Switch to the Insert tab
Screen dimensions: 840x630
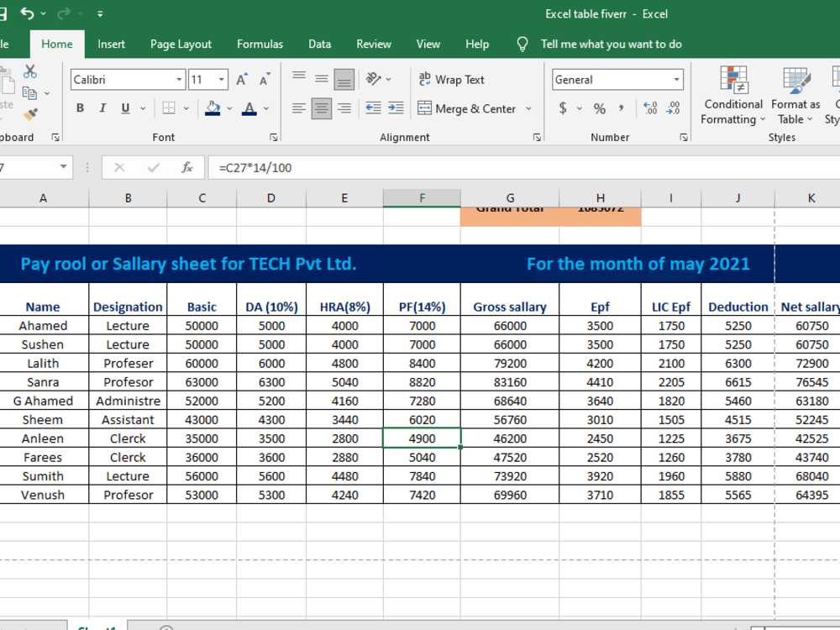112,44
